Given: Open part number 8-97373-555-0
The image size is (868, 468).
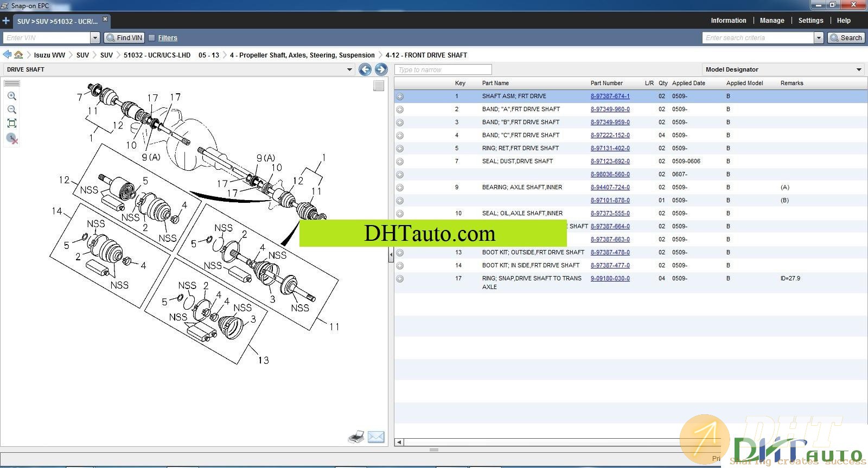Looking at the screenshot, I should (610, 213).
